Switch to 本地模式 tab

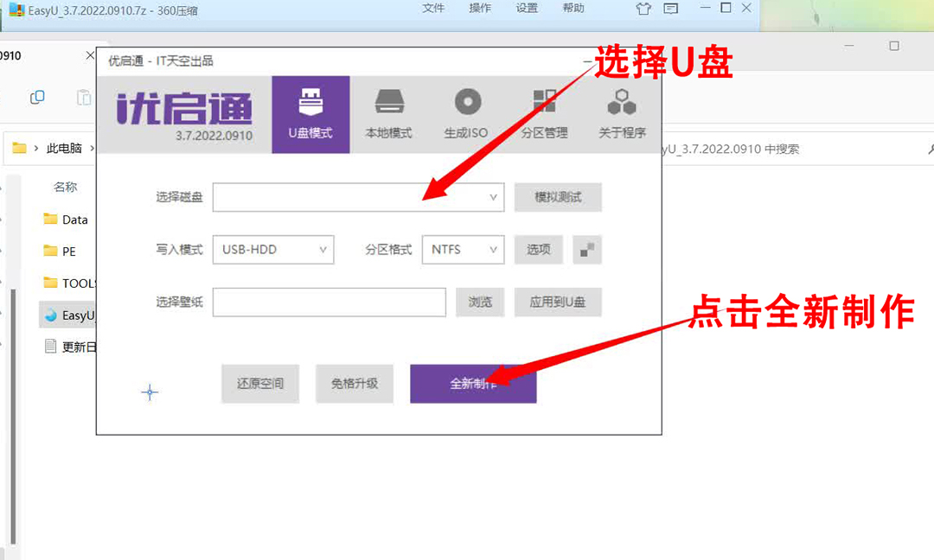tap(388, 114)
